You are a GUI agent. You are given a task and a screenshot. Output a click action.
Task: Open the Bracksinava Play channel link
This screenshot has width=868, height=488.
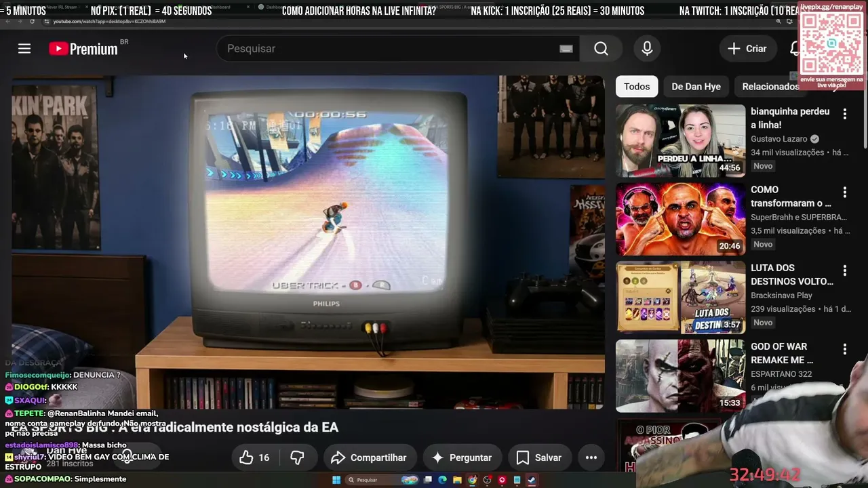click(x=781, y=296)
